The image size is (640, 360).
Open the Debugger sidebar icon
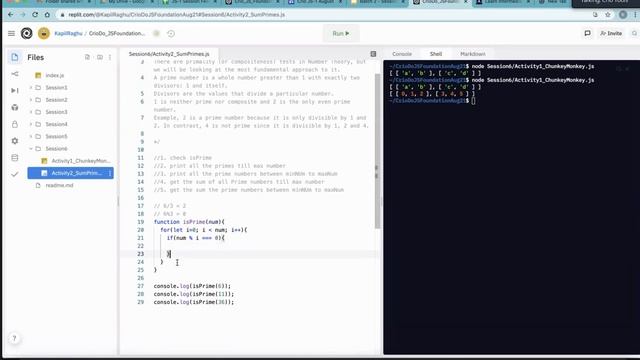(x=15, y=90)
